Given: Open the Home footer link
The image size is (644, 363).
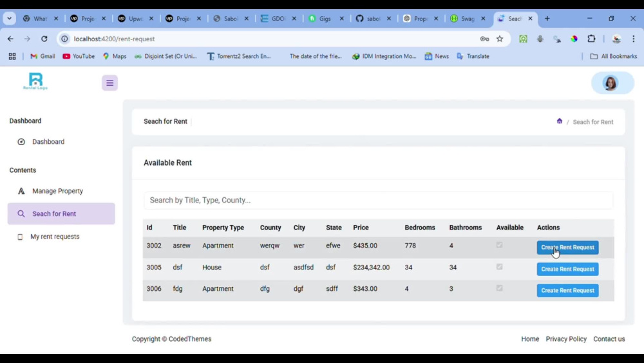Looking at the screenshot, I should [x=530, y=339].
